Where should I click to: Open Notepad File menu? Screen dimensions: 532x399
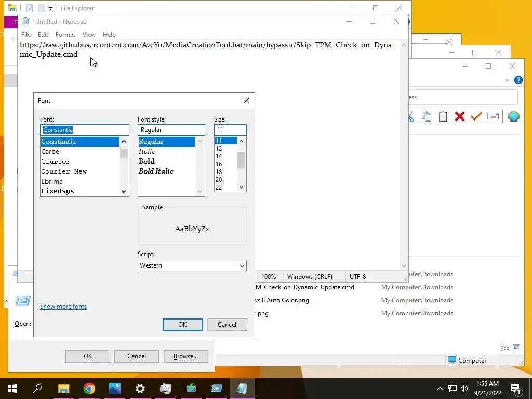coord(26,35)
